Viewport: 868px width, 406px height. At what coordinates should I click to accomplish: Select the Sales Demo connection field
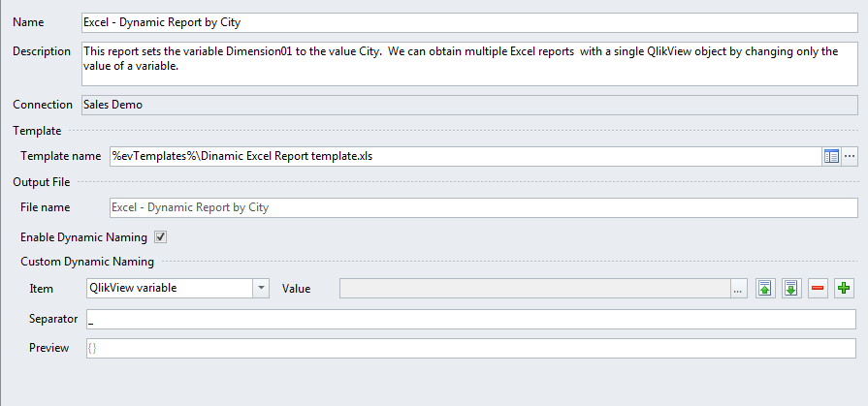pos(469,105)
